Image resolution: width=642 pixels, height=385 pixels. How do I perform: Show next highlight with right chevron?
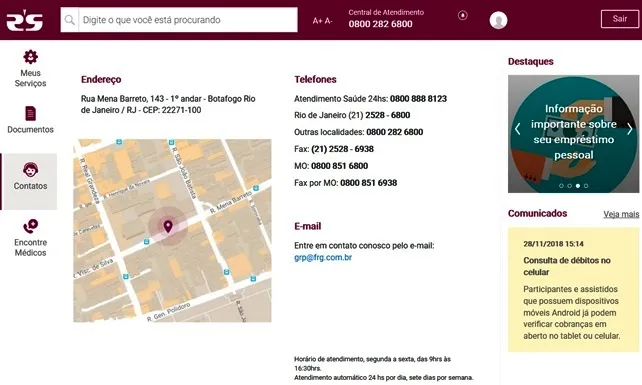click(x=630, y=129)
